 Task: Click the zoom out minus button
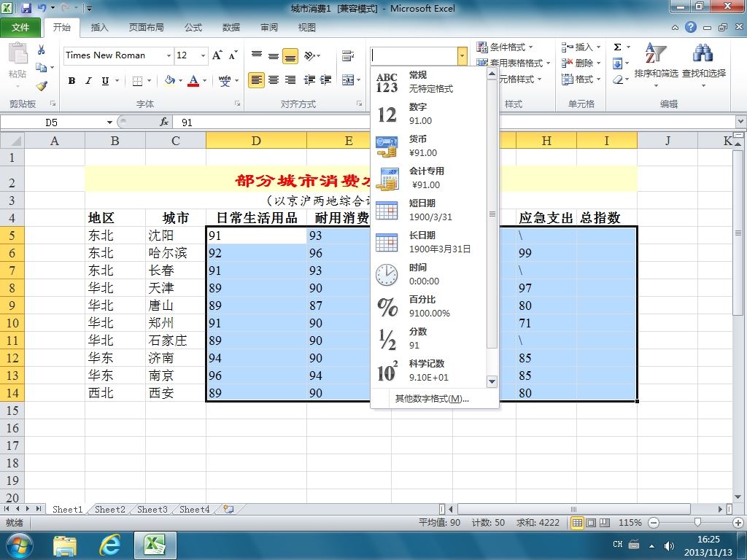pos(654,523)
